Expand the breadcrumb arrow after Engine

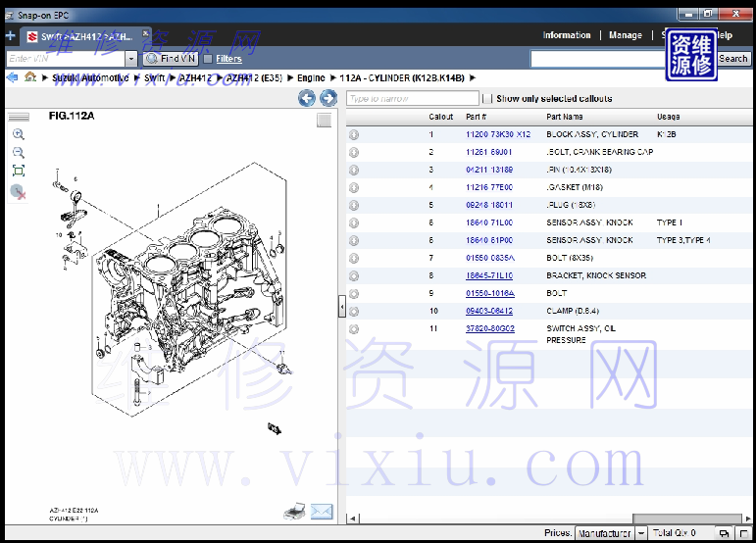click(332, 77)
